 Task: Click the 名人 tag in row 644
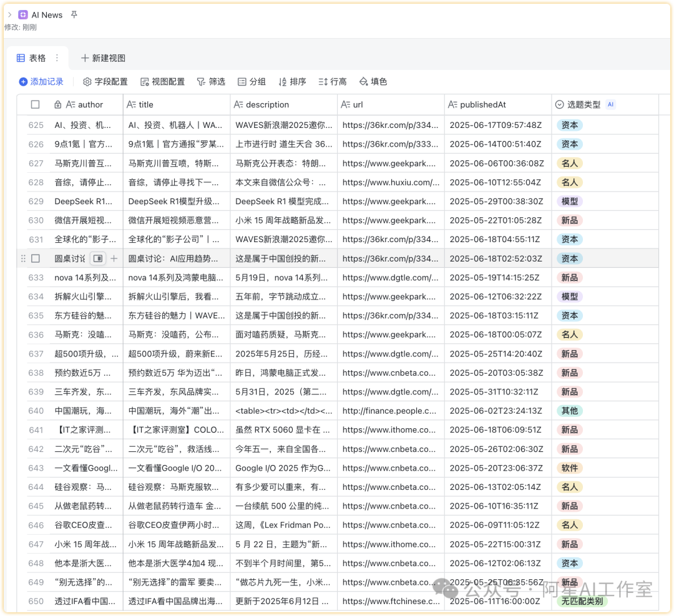pyautogui.click(x=570, y=487)
